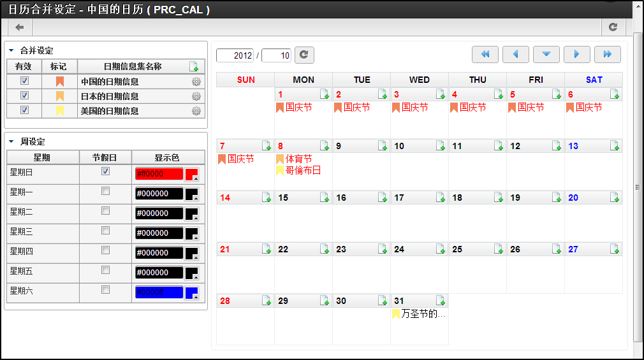644x360 pixels.
Task: Open color picker for 星期六
Action: tap(192, 292)
